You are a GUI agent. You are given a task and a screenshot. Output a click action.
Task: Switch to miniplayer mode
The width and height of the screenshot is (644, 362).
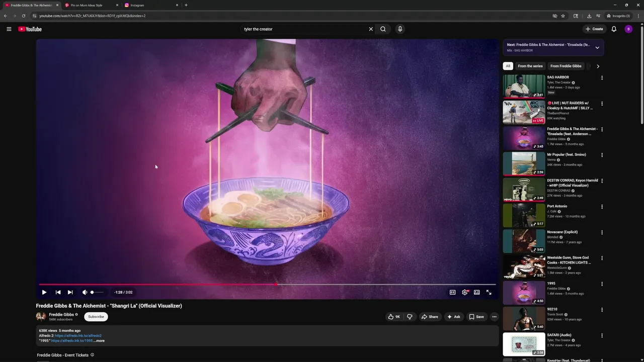(x=476, y=292)
